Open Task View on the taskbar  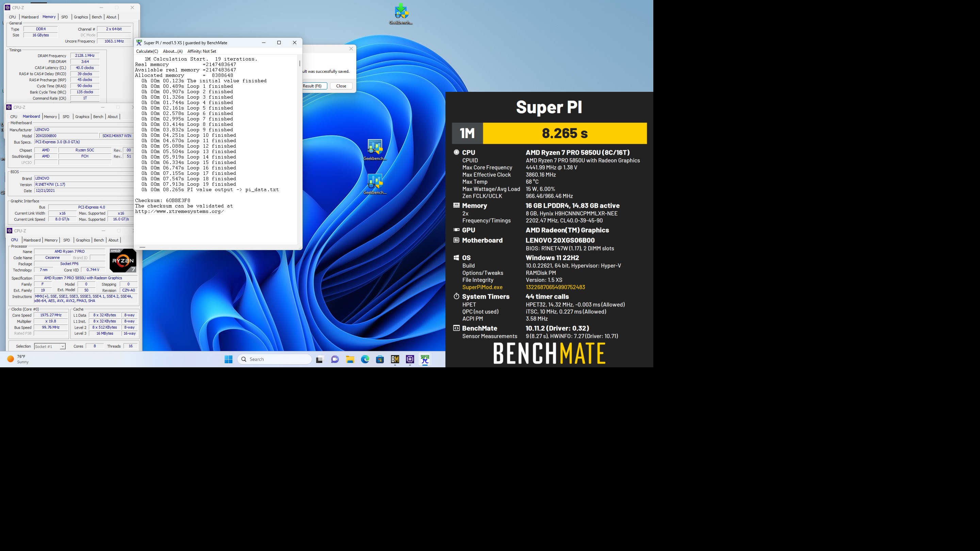point(320,360)
